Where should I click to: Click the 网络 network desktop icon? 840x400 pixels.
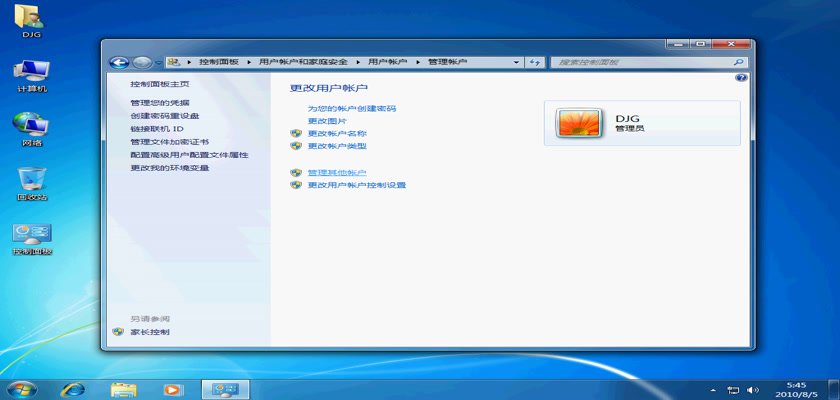pyautogui.click(x=32, y=128)
